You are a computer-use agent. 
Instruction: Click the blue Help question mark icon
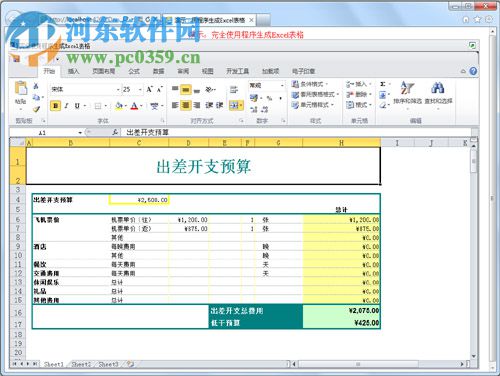(x=473, y=71)
